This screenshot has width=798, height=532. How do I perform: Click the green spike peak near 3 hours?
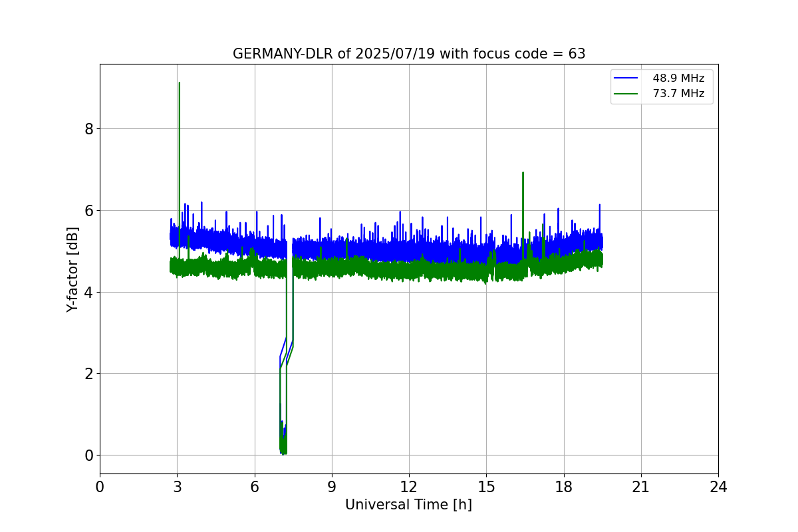pos(179,83)
